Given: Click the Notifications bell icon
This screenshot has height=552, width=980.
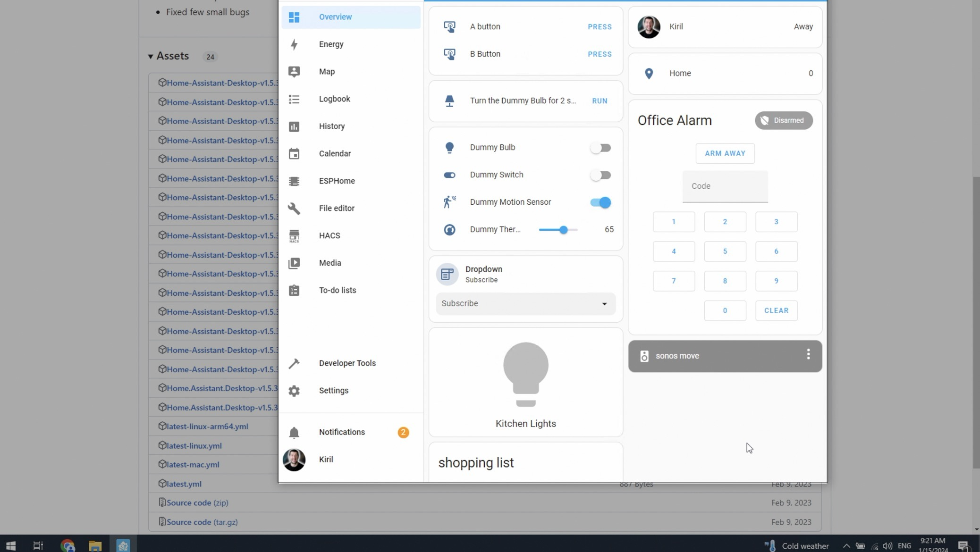Looking at the screenshot, I should 294,432.
